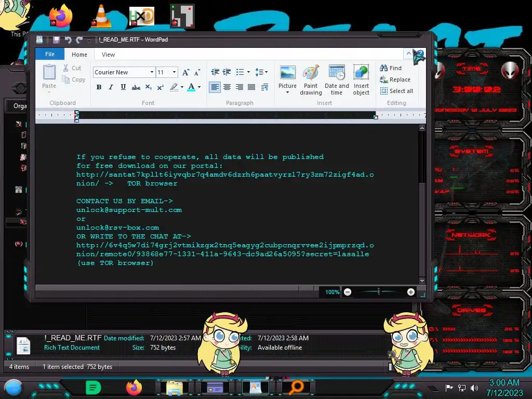Click the volume speaker tray icon
Screen dimensions: 532x399
coord(474,388)
